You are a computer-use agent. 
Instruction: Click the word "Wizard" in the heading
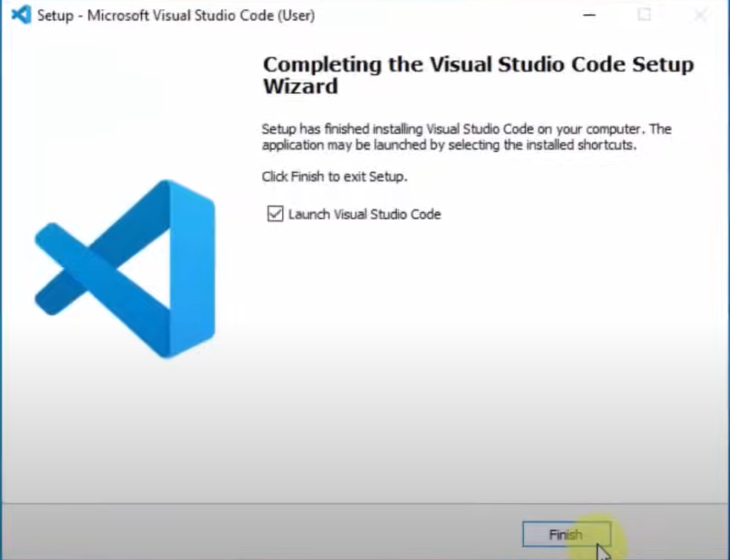point(300,87)
